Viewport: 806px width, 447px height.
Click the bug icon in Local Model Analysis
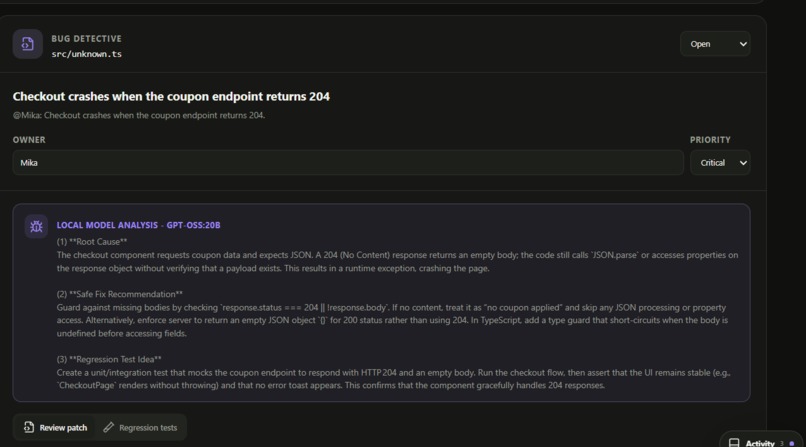pyautogui.click(x=36, y=226)
